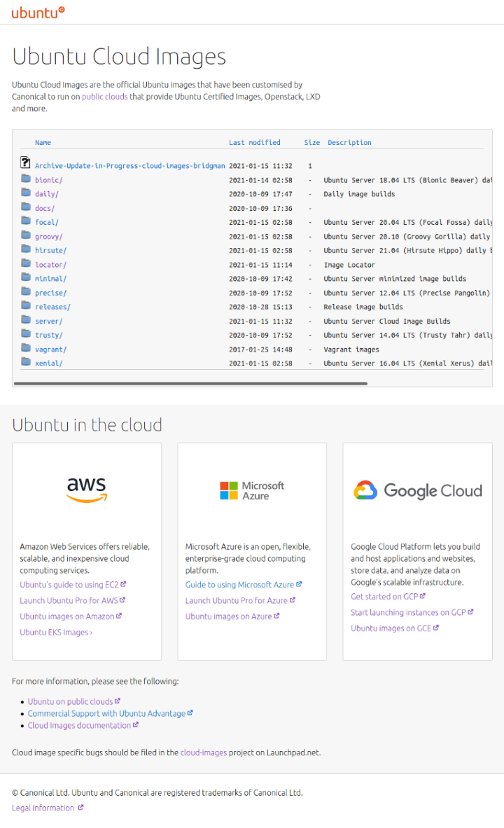
Task: Click external-link icon after Cloud Images documentation
Action: (136, 725)
